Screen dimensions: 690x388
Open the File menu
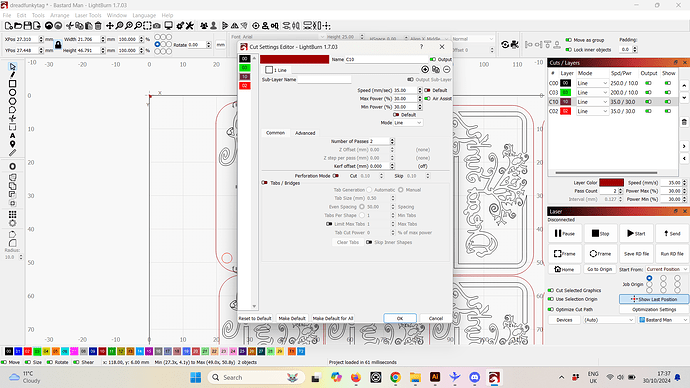[7, 15]
